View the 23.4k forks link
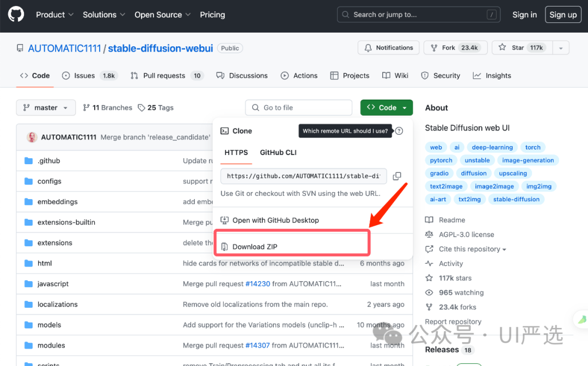The image size is (588, 366). click(451, 307)
